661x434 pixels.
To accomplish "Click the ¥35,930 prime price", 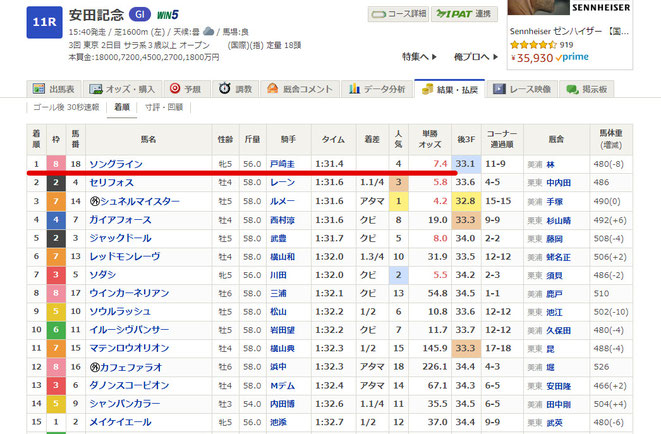I will pyautogui.click(x=549, y=57).
